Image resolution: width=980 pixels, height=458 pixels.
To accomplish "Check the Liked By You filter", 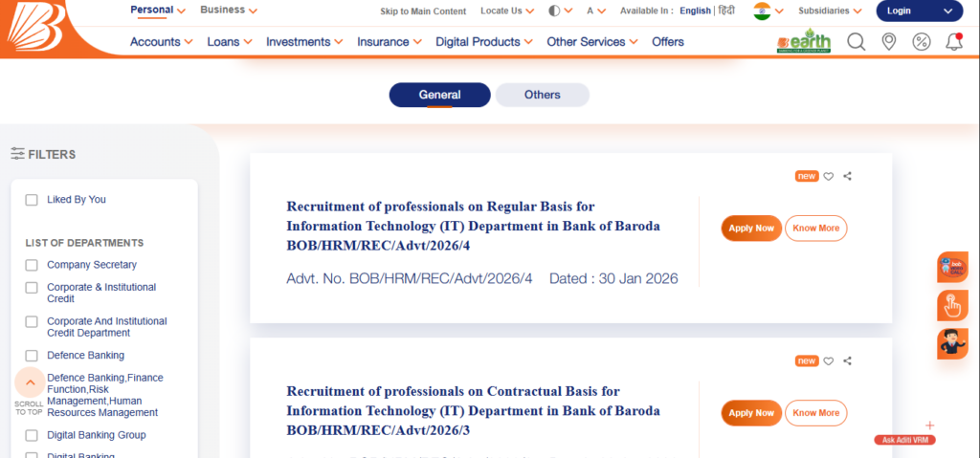I will click(x=32, y=200).
